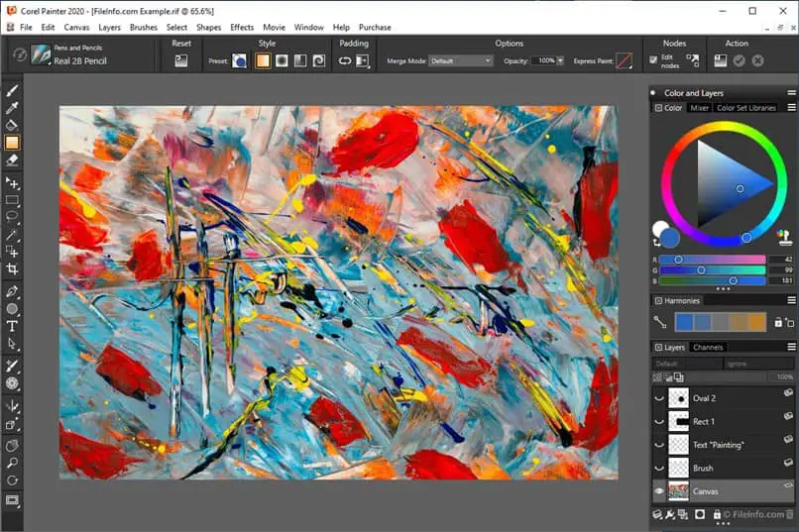
Task: Open the Opacity dropdown arrow
Action: click(x=560, y=60)
